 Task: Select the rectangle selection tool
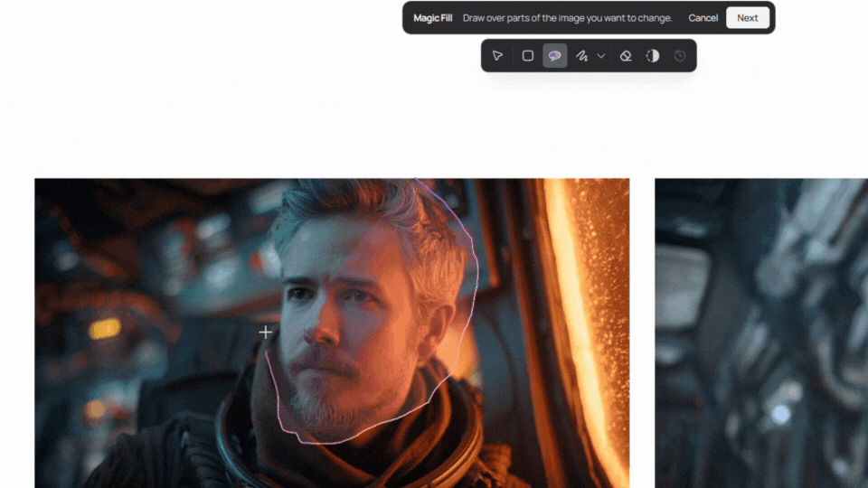coord(527,56)
